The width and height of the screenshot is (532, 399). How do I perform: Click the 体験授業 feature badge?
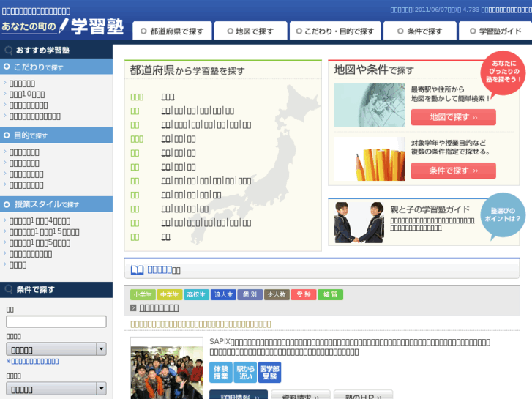coord(221,372)
